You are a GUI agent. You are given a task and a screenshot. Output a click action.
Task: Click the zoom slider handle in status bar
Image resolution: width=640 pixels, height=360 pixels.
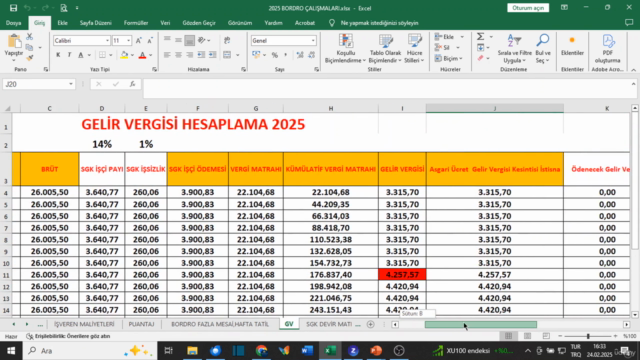pyautogui.click(x=588, y=336)
